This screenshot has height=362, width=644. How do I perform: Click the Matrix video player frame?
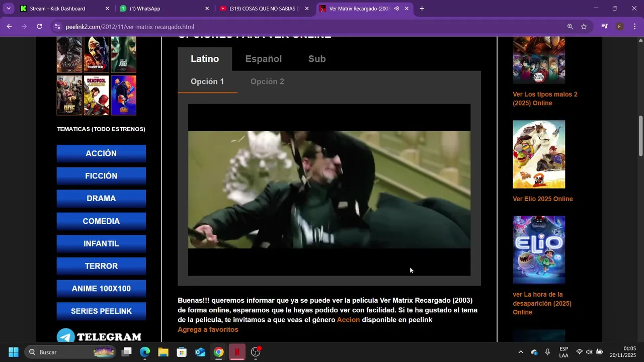pyautogui.click(x=329, y=190)
